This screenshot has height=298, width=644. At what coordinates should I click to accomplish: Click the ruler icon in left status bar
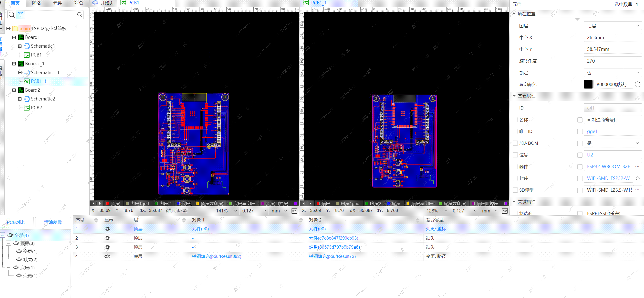(294, 211)
